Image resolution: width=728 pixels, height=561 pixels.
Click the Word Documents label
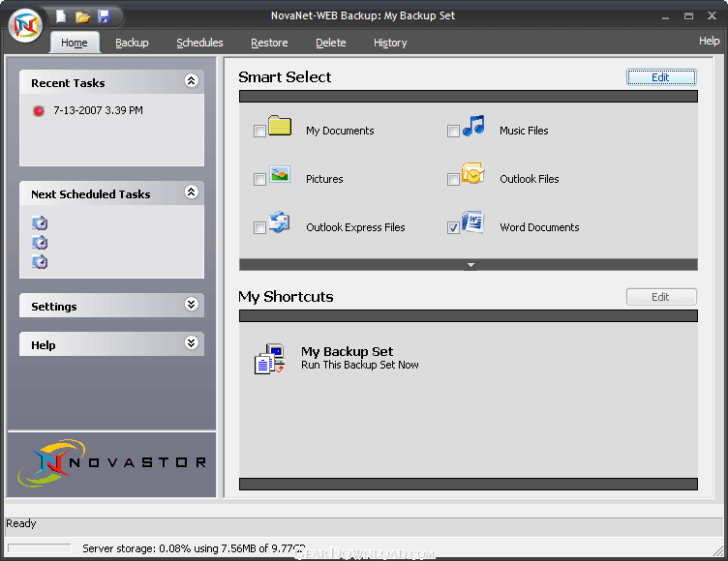pyautogui.click(x=539, y=227)
